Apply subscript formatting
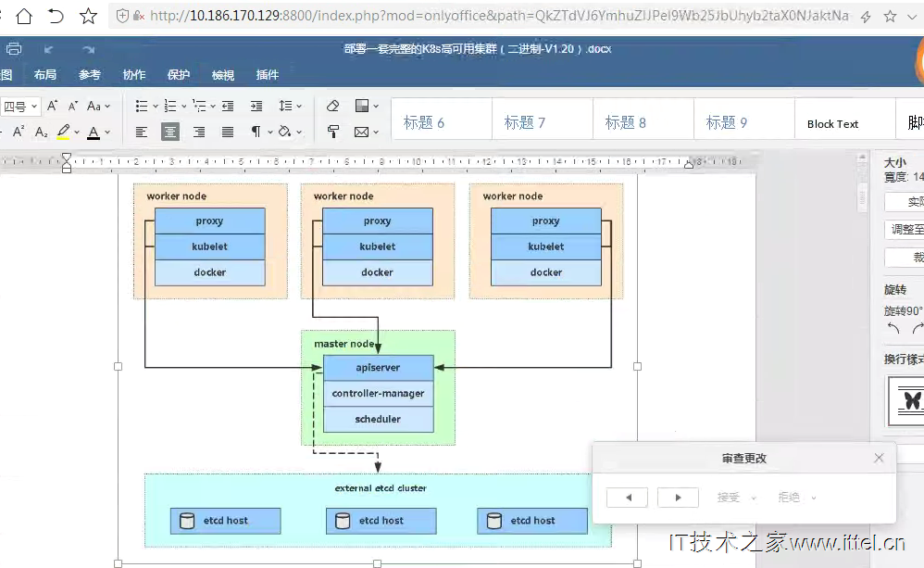 (41, 133)
